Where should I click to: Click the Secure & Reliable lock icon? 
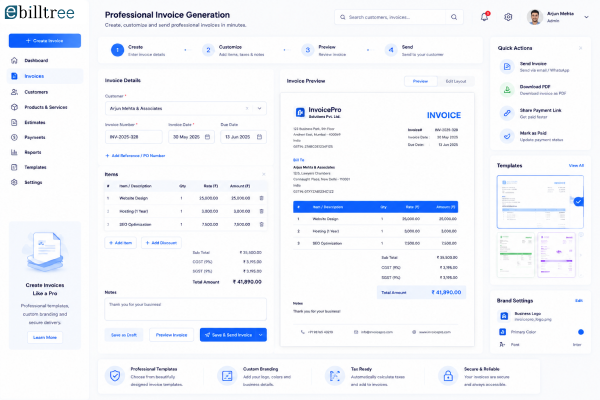(x=448, y=376)
